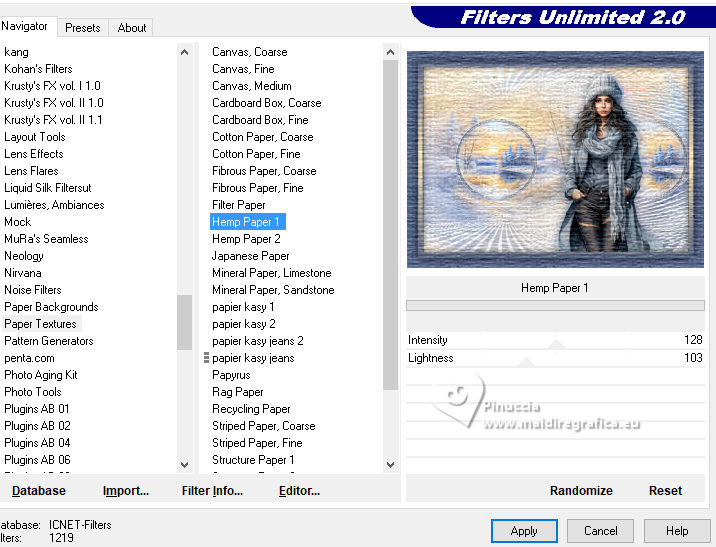Choose Cardboard Box, Fine filter
716x547 pixels.
(260, 120)
